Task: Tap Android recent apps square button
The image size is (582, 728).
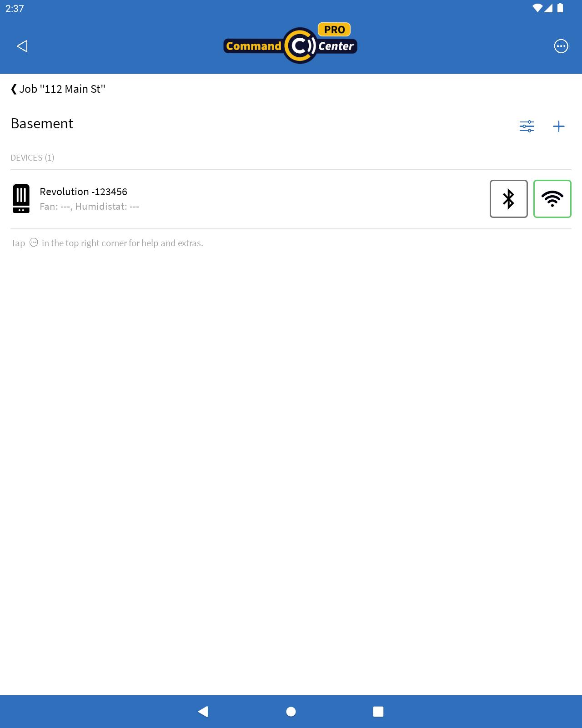Action: 378,712
